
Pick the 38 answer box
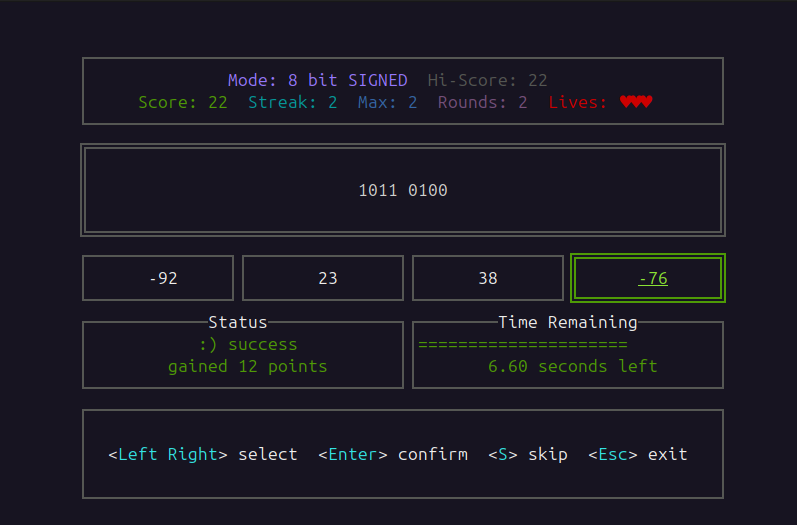pyautogui.click(x=488, y=278)
